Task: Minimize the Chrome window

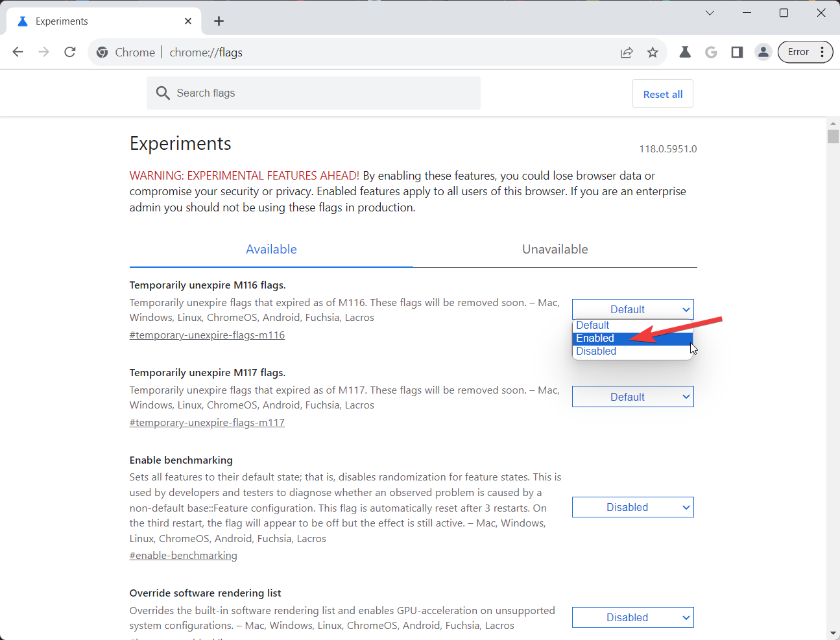Action: (747, 13)
